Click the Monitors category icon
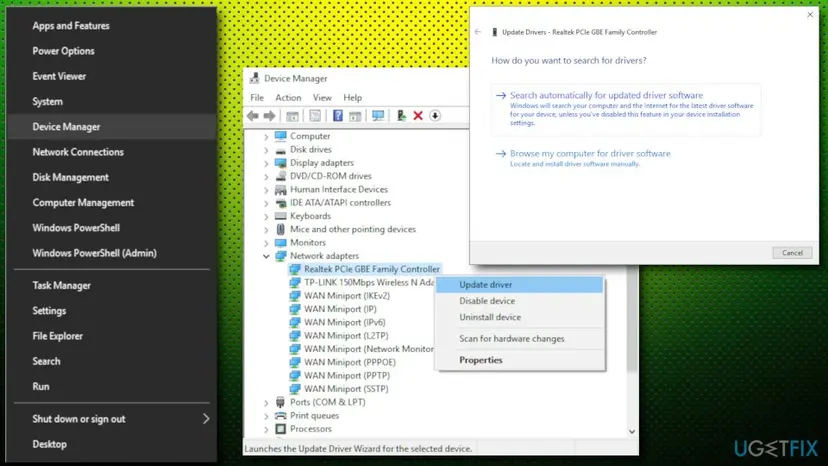This screenshot has height=466, width=828. click(281, 243)
